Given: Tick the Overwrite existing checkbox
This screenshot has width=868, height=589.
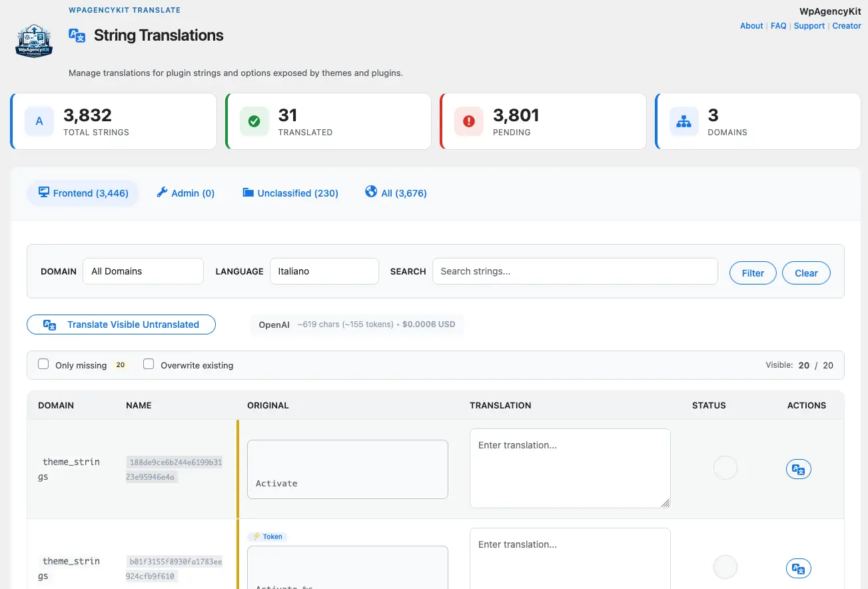Looking at the screenshot, I should [x=149, y=364].
